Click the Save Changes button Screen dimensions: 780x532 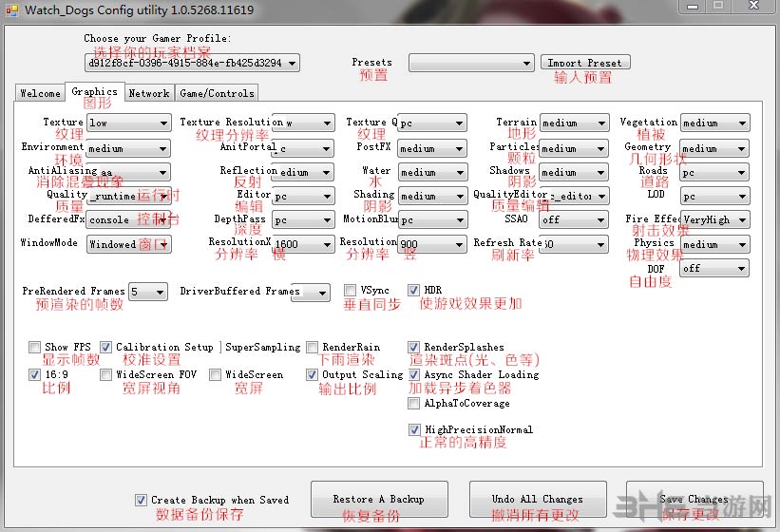pyautogui.click(x=694, y=499)
